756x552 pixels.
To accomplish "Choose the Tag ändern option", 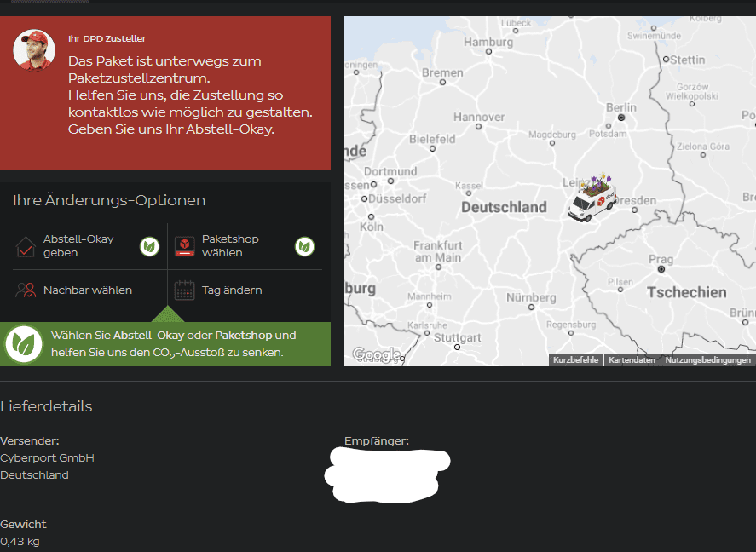I will click(x=245, y=290).
